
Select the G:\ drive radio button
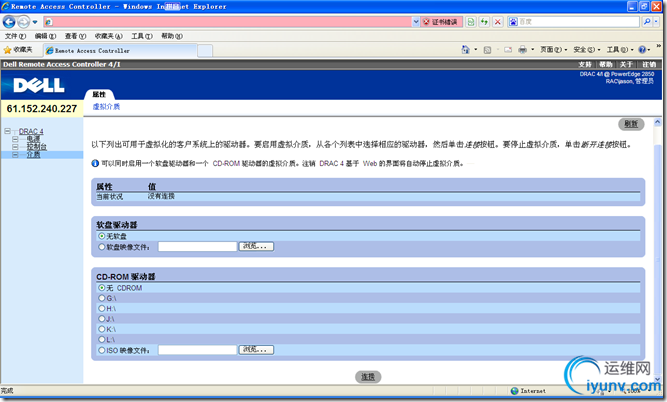coord(102,298)
